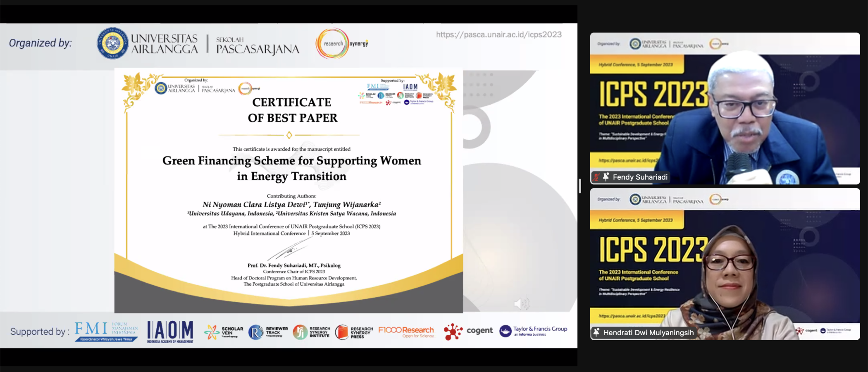Image resolution: width=868 pixels, height=372 pixels.
Task: Open the pasca.unair.ac.id/icps2023 URL text
Action: [499, 35]
